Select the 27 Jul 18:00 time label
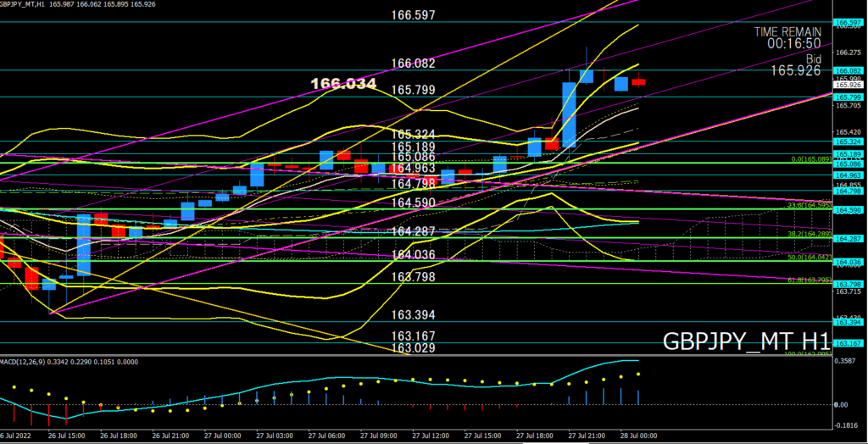This screenshot has height=444, width=868. 534,436
